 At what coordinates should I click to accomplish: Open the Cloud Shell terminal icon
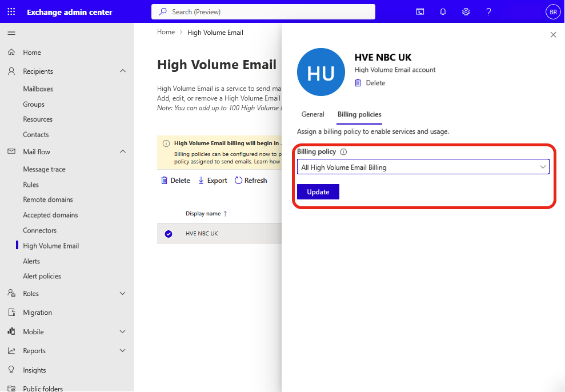pyautogui.click(x=420, y=12)
